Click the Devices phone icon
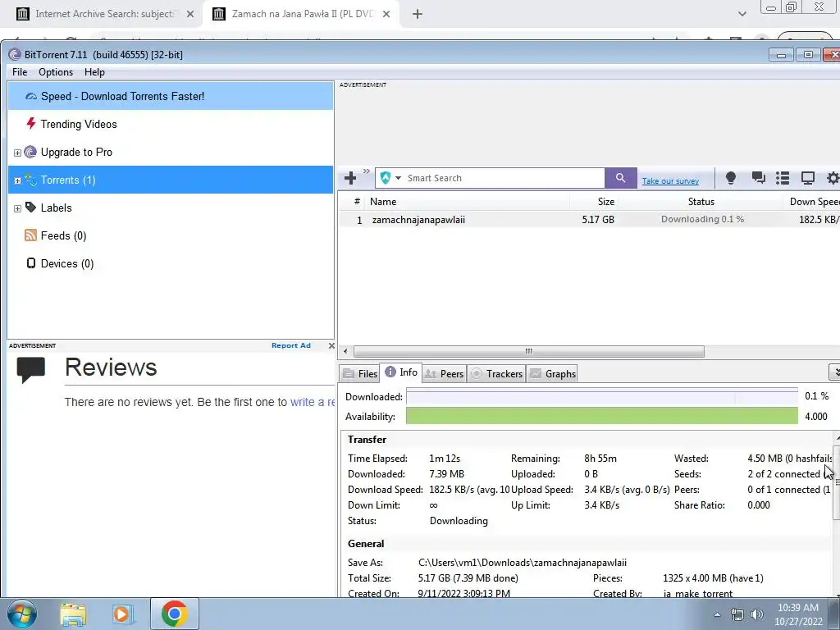 pos(31,263)
